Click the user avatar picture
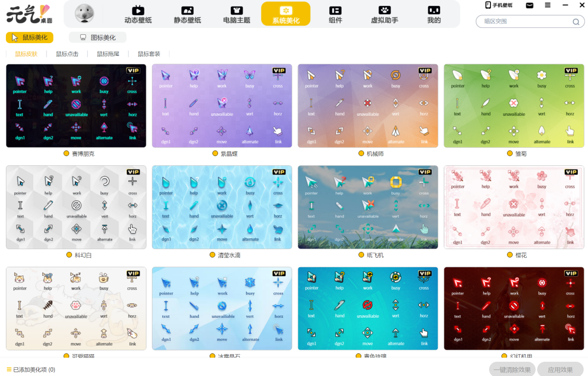The image size is (588, 376). tap(84, 13)
